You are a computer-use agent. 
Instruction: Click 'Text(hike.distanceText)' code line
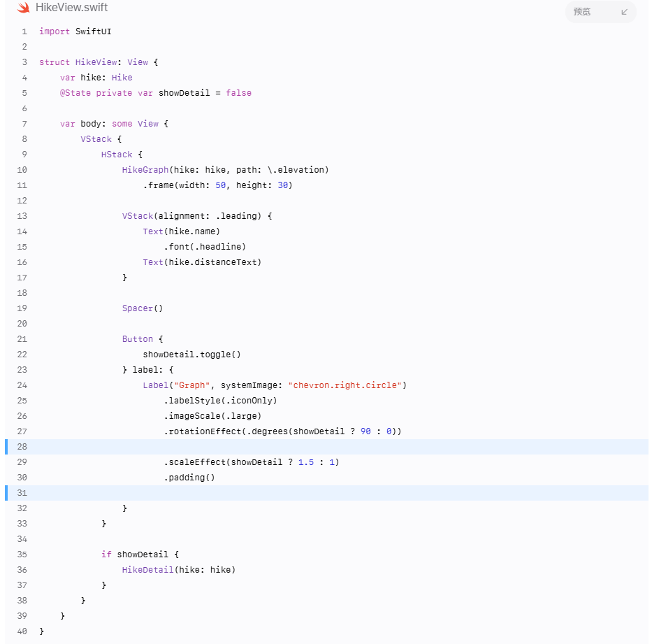click(x=202, y=262)
